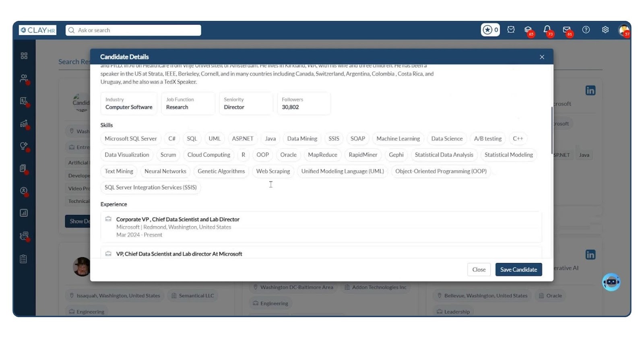Open the star points counter

[490, 30]
